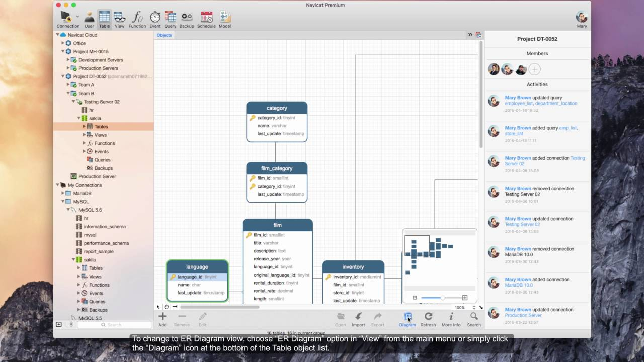Collapse the My Connections node
644x362 pixels.
click(57, 185)
